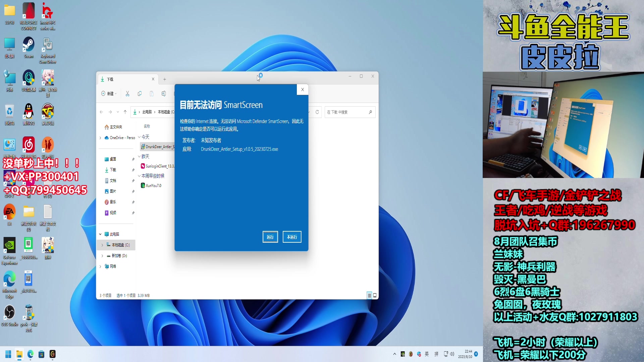Image resolution: width=644 pixels, height=362 pixels.
Task: Click the Don't run button in dialog
Action: coord(292,237)
